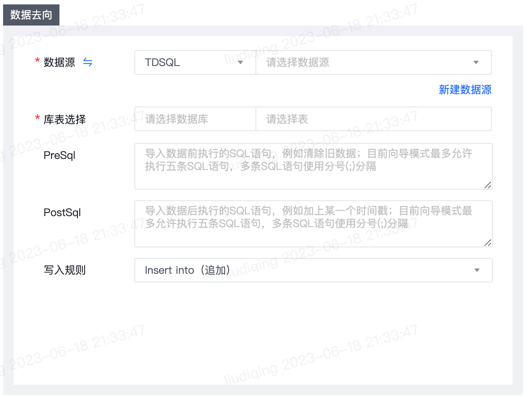The image size is (532, 397).
Task: Open the 写入规则 Insert into dropdown
Action: [314, 270]
